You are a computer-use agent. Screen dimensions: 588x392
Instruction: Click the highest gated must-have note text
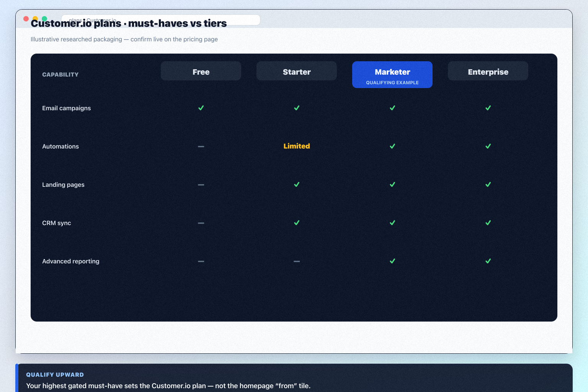(x=168, y=386)
